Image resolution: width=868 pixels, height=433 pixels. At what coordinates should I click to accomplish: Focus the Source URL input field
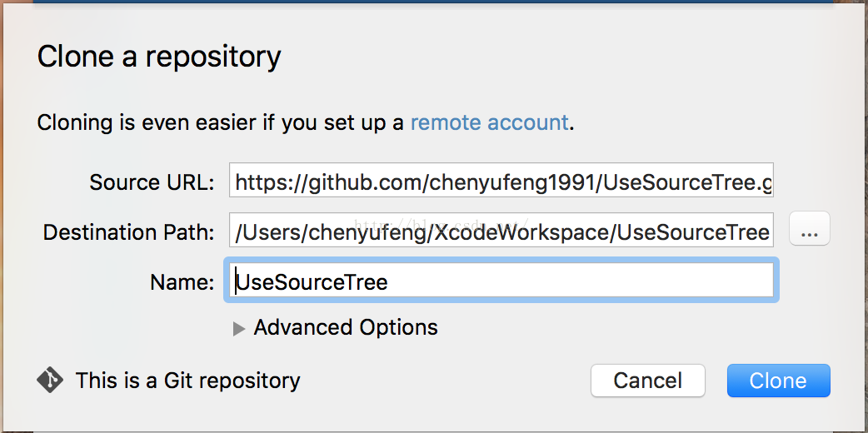pyautogui.click(x=501, y=182)
